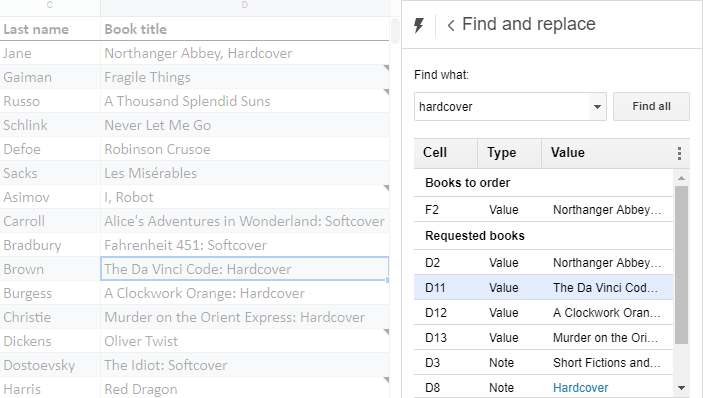Click the Type column header
The width and height of the screenshot is (703, 398).
coord(510,153)
